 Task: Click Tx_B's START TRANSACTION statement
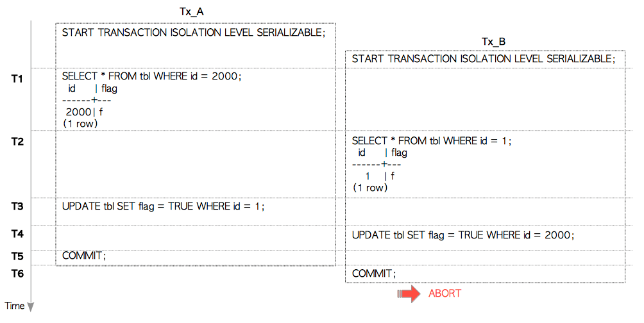[484, 59]
